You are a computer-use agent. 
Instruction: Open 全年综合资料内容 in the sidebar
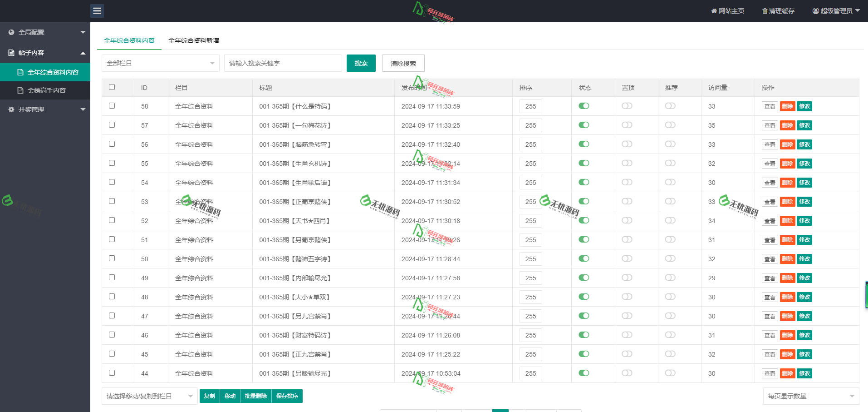tap(53, 72)
